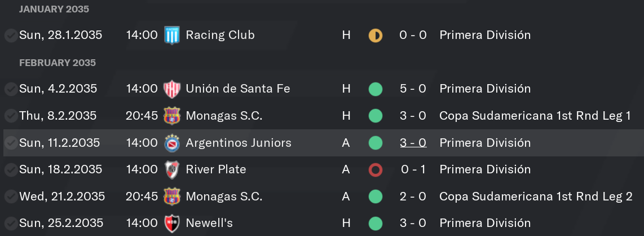Click Monagas S.C. badge on 8.2.2035 fixture
Image resolution: width=644 pixels, height=236 pixels.
tap(171, 116)
